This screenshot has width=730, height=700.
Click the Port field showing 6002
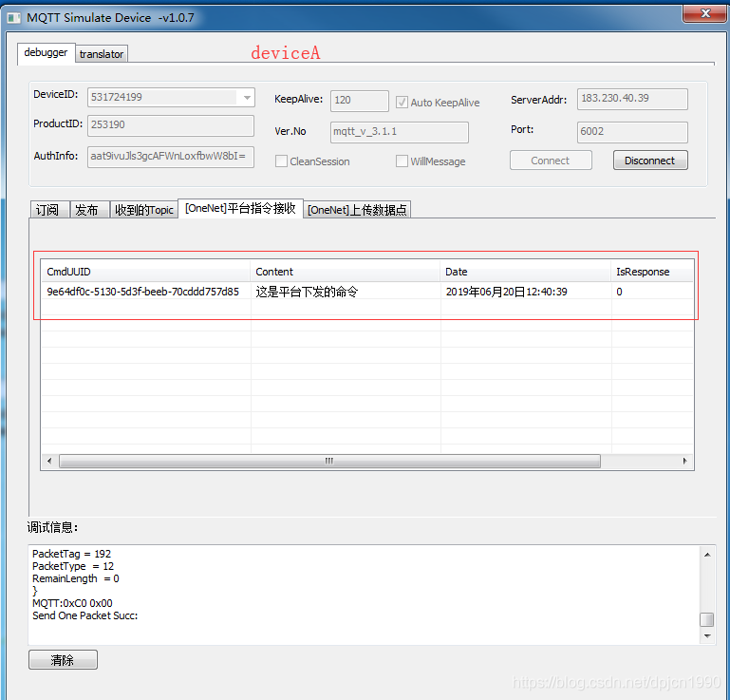(x=632, y=132)
